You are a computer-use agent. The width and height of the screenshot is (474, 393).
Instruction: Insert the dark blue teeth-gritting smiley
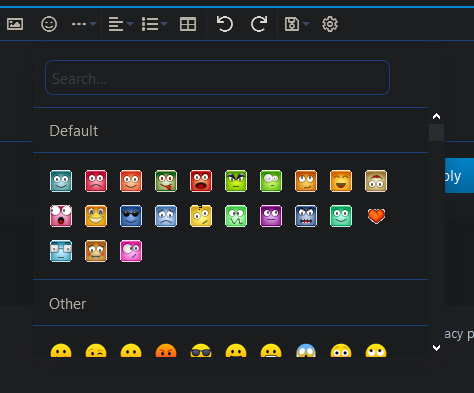click(306, 216)
